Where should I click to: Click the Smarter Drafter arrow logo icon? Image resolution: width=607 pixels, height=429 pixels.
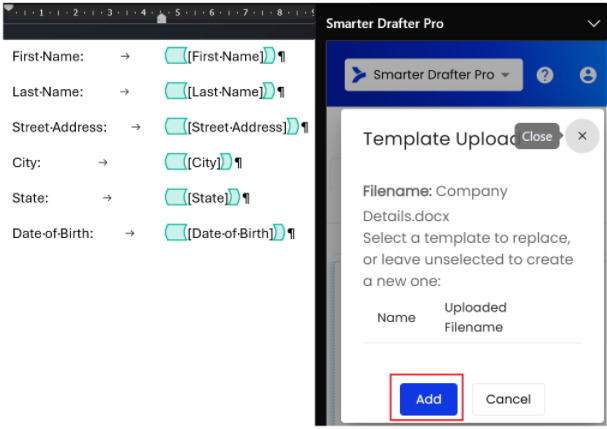coord(358,75)
